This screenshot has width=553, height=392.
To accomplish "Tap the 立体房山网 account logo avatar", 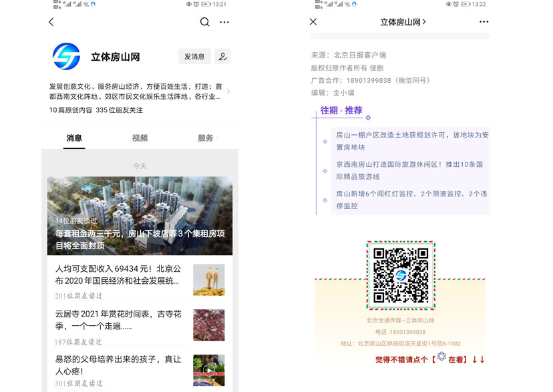I will [x=66, y=56].
